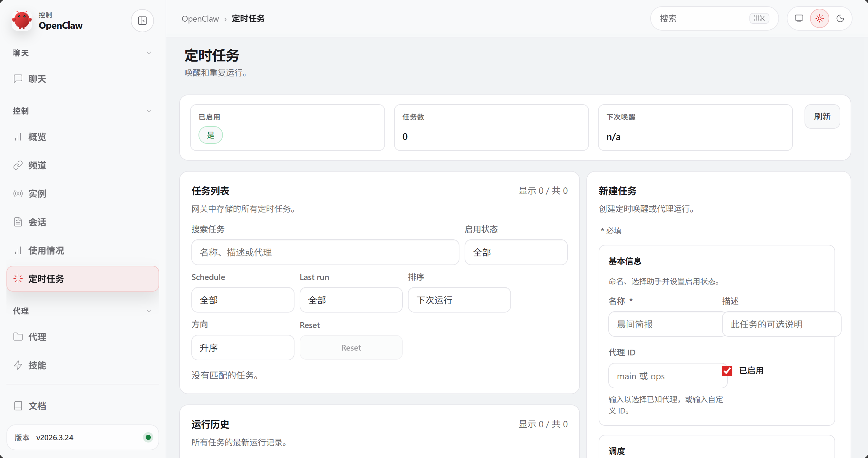Collapse the sidebar with the panel icon

point(142,21)
